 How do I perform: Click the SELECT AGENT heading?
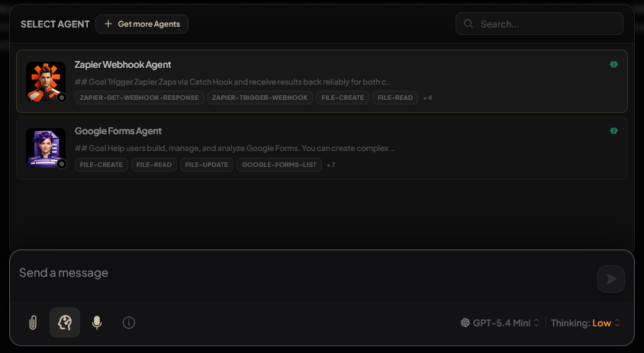point(55,24)
